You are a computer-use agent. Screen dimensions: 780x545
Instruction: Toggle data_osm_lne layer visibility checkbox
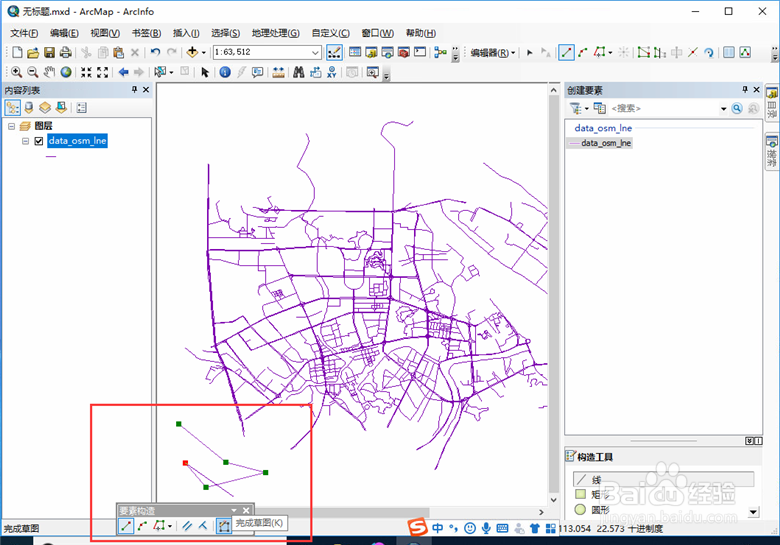[39, 141]
